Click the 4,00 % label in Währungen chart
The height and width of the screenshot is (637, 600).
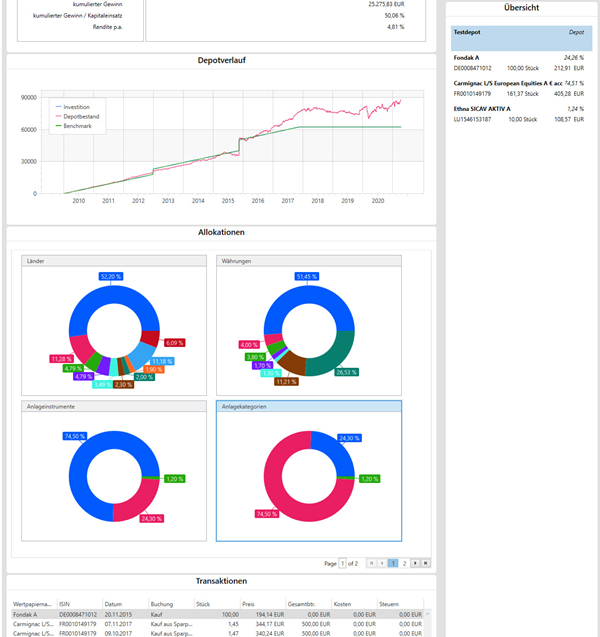point(249,344)
